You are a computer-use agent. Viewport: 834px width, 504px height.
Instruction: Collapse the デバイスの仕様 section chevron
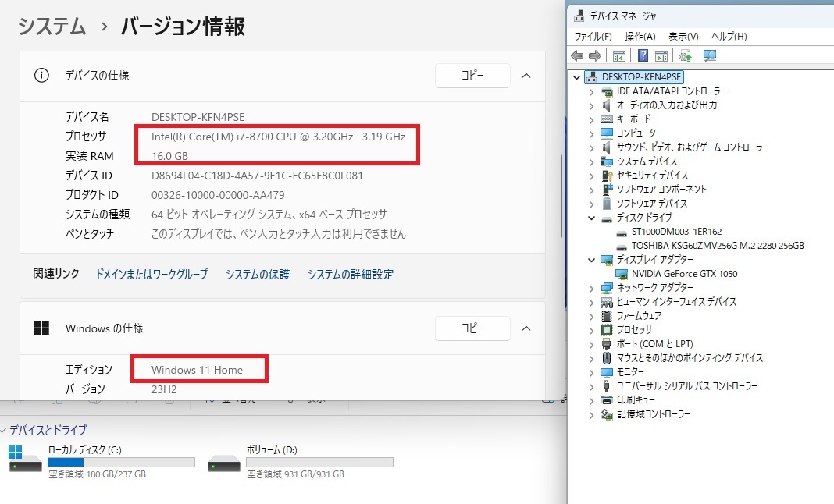(x=526, y=76)
